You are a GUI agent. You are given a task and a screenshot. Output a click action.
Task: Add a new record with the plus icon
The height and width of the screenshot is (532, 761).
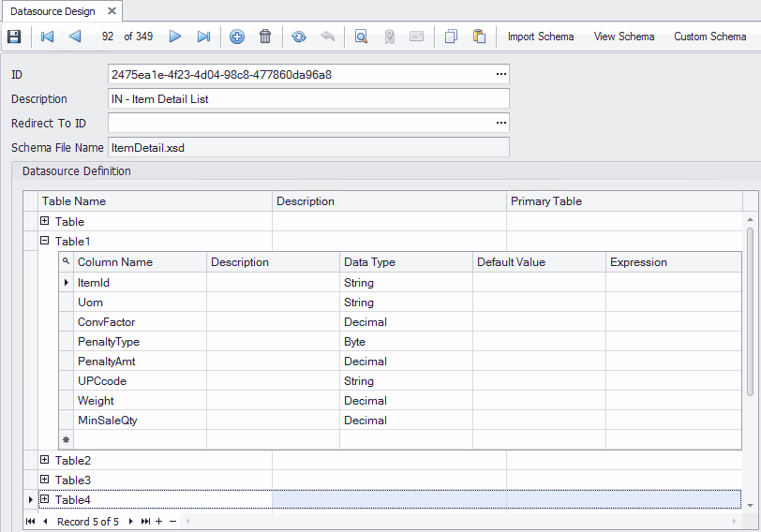237,37
